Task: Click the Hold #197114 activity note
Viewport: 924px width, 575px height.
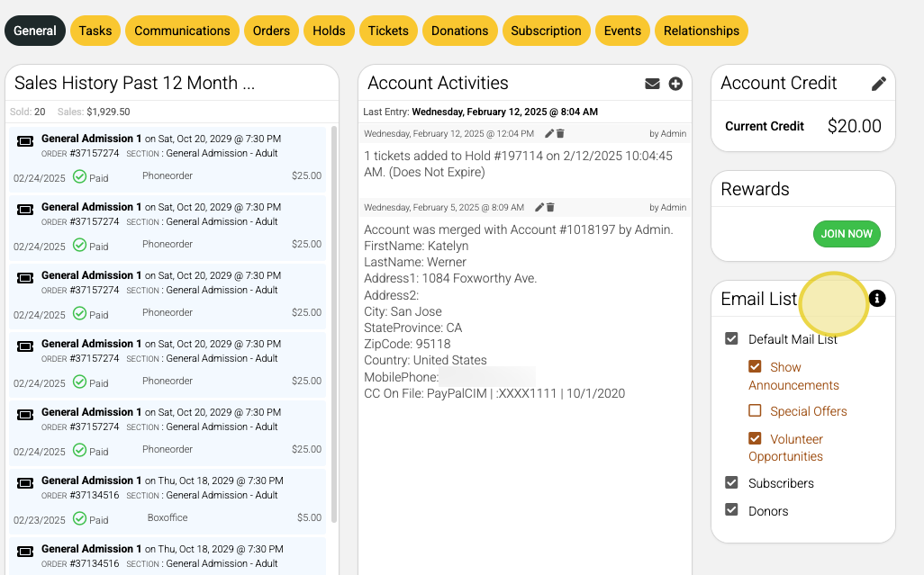Action: (518, 164)
